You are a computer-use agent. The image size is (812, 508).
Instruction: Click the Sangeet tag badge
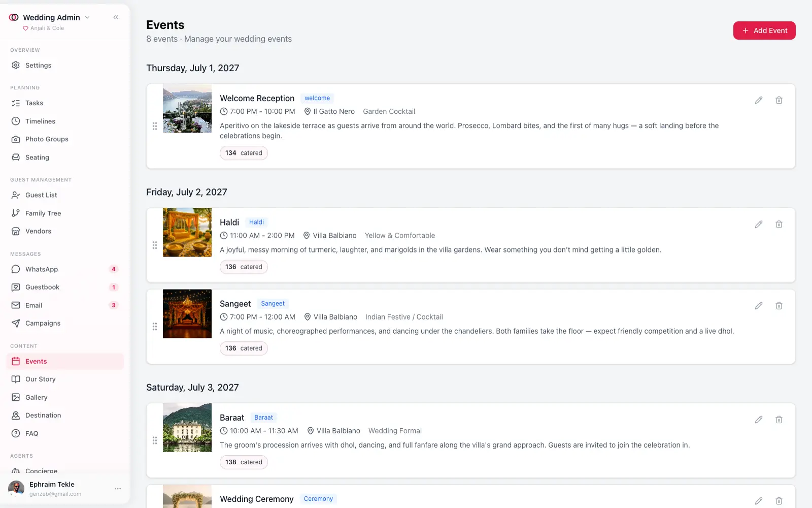[x=273, y=303]
